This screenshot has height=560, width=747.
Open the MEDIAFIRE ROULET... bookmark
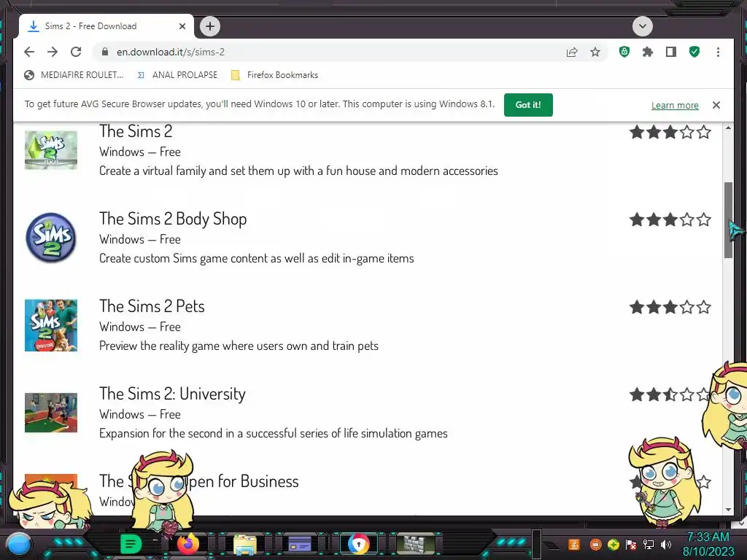coord(74,75)
